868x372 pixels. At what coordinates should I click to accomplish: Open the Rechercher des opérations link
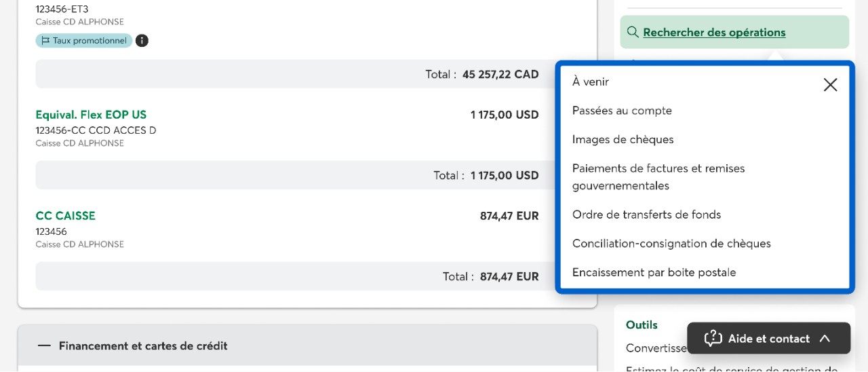click(x=714, y=32)
